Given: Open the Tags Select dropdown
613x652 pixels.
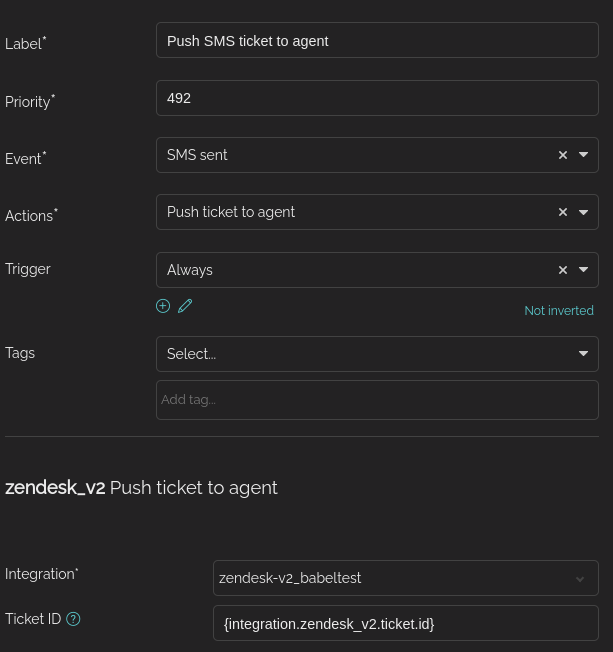Looking at the screenshot, I should [x=377, y=354].
